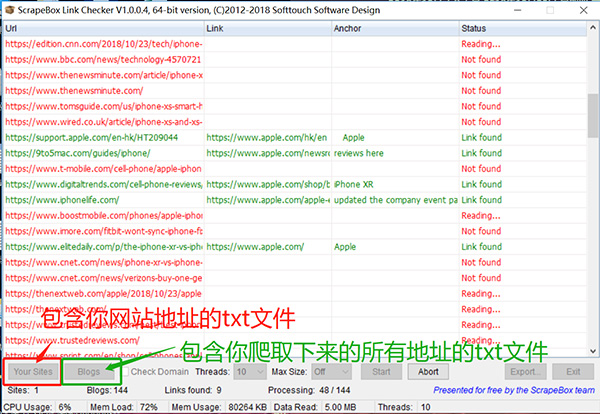The width and height of the screenshot is (600, 414).
Task: Select the t-mobile.com url row
Action: pyautogui.click(x=295, y=169)
